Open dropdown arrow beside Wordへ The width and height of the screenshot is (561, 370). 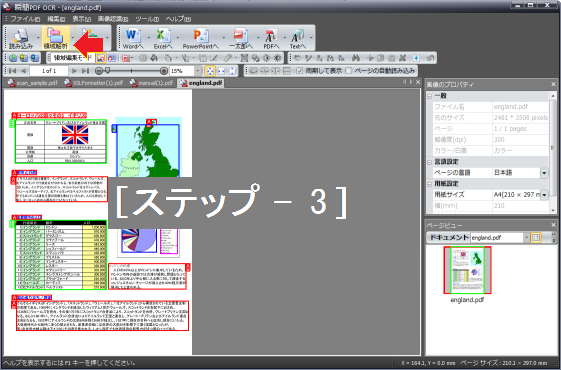click(148, 38)
